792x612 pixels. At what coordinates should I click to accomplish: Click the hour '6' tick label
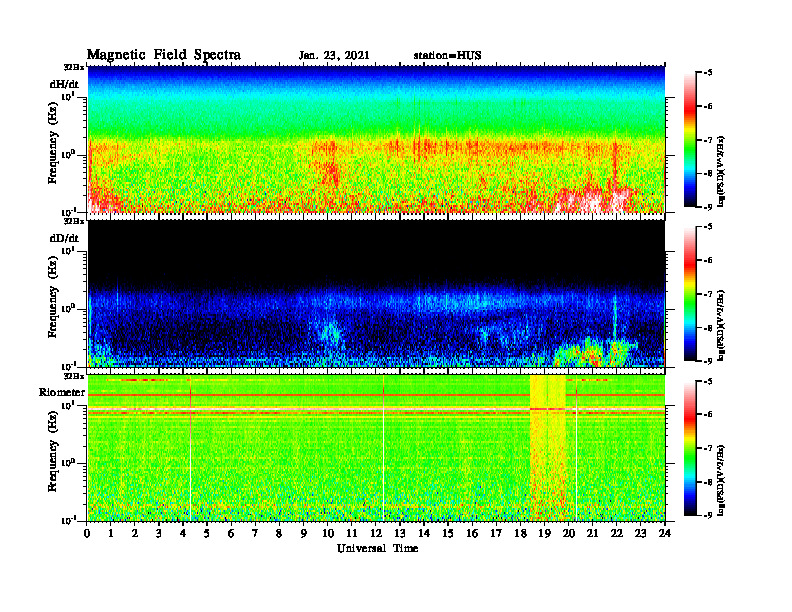pyautogui.click(x=231, y=533)
